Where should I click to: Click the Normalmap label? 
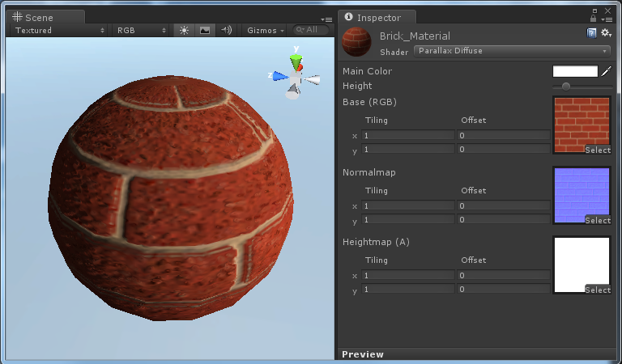[369, 172]
